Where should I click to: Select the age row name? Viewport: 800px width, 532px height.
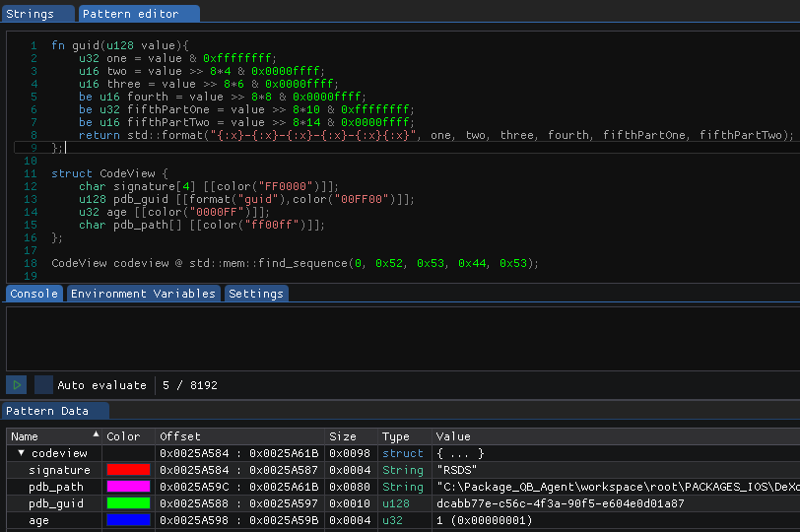tap(38, 520)
